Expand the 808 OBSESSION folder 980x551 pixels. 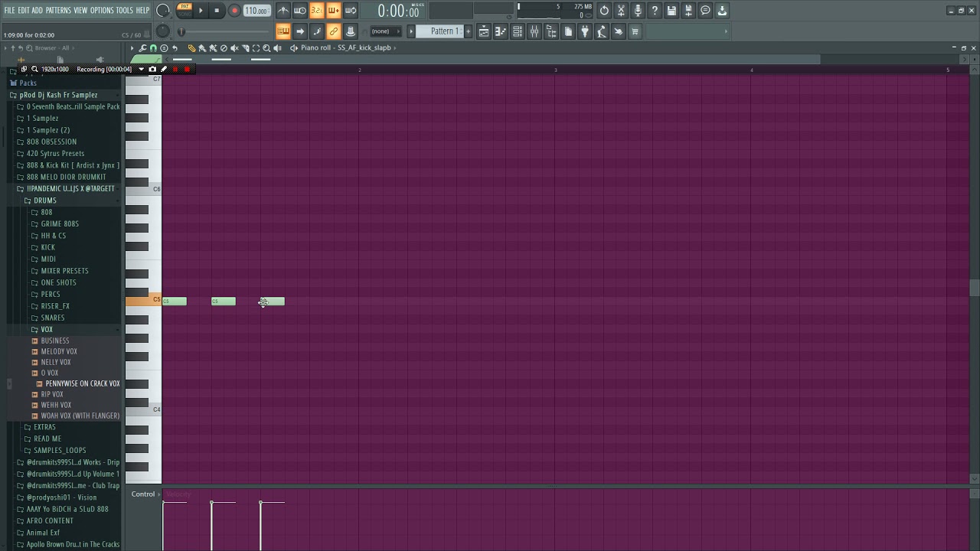[51, 142]
